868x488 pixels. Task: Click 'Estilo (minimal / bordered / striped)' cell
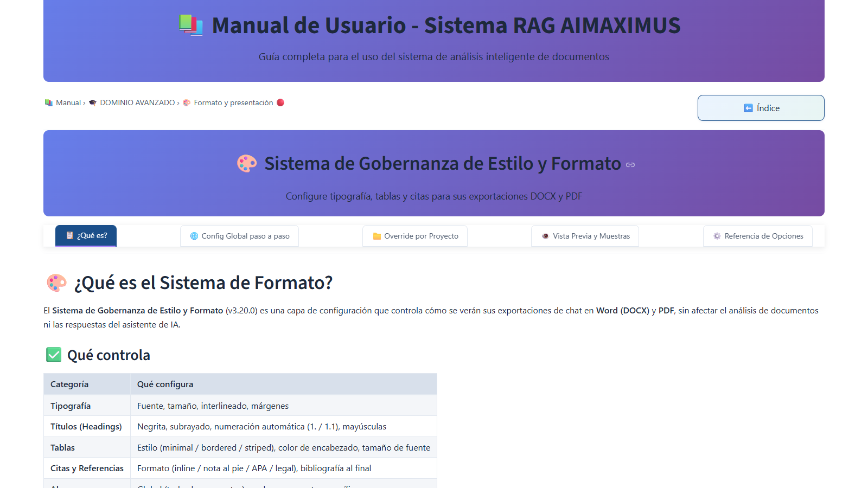click(284, 447)
